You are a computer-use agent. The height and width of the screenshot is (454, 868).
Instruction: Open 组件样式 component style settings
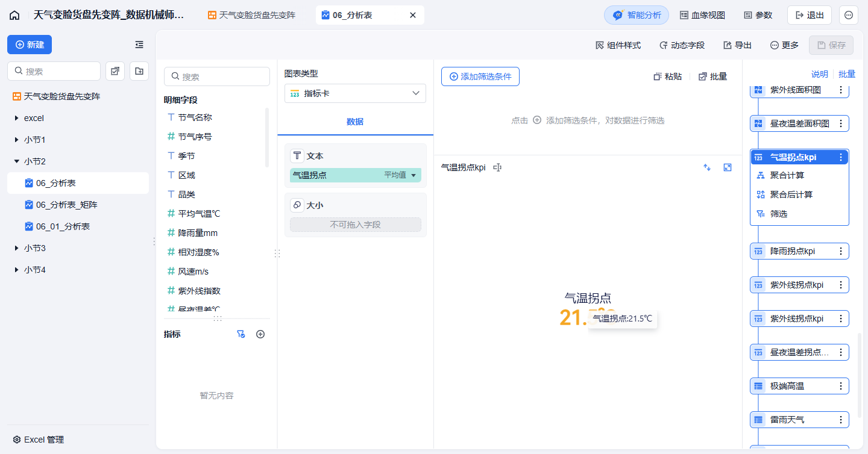coord(618,45)
